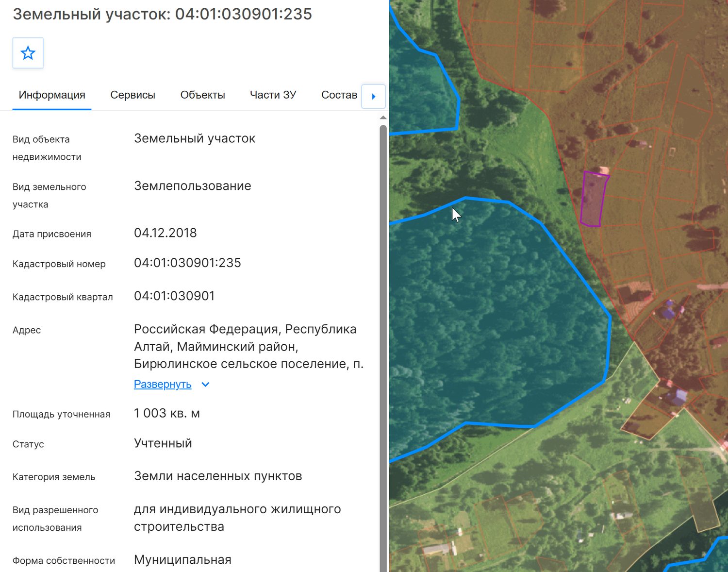
Task: Click the ownership value Муниципальная
Action: coord(182,560)
